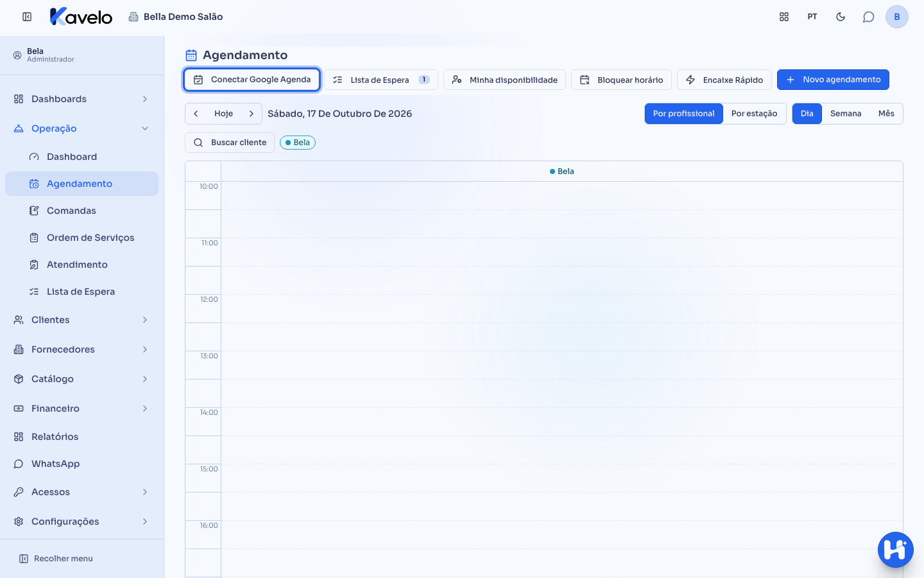Expand the Catálogo menu section
Viewport: 924px width, 578px height.
(x=81, y=379)
